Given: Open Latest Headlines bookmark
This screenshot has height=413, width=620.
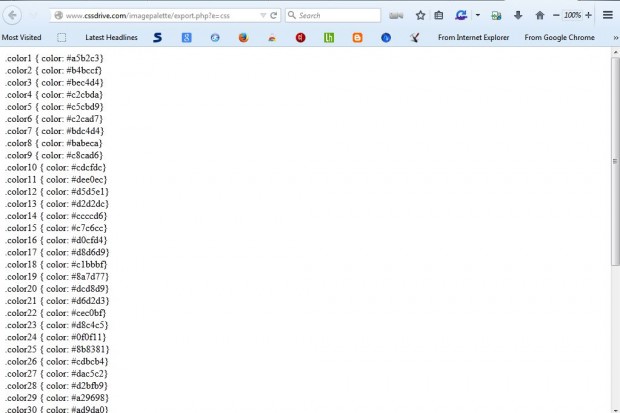Looking at the screenshot, I should pos(112,38).
